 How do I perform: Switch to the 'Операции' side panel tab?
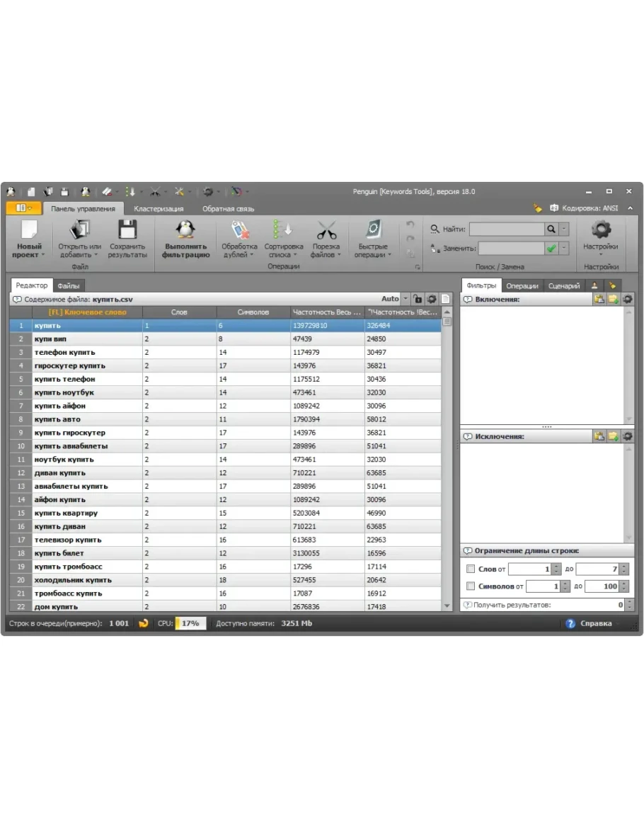522,286
